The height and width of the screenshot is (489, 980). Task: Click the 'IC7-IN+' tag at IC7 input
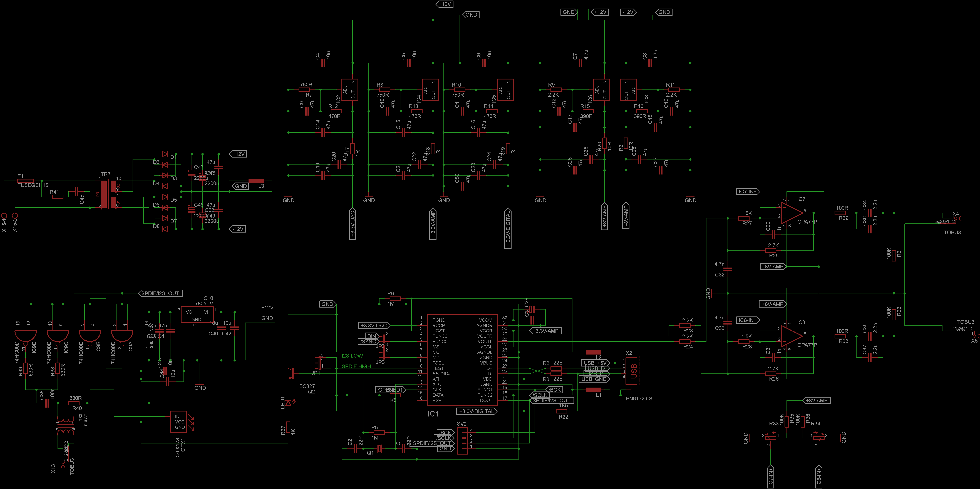[x=748, y=192]
